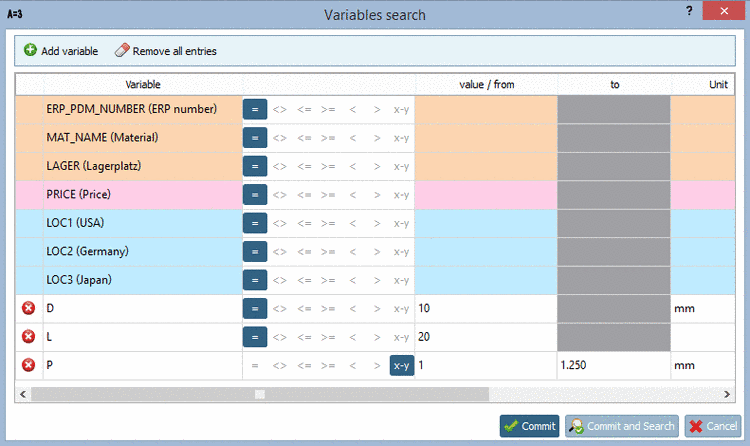Click horizontal scrollbar left arrow
The height and width of the screenshot is (446, 750).
coord(22,394)
